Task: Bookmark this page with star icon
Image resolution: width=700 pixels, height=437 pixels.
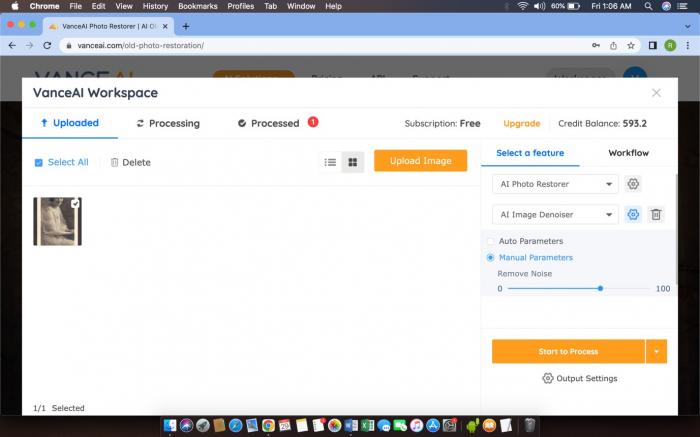Action: click(x=630, y=46)
